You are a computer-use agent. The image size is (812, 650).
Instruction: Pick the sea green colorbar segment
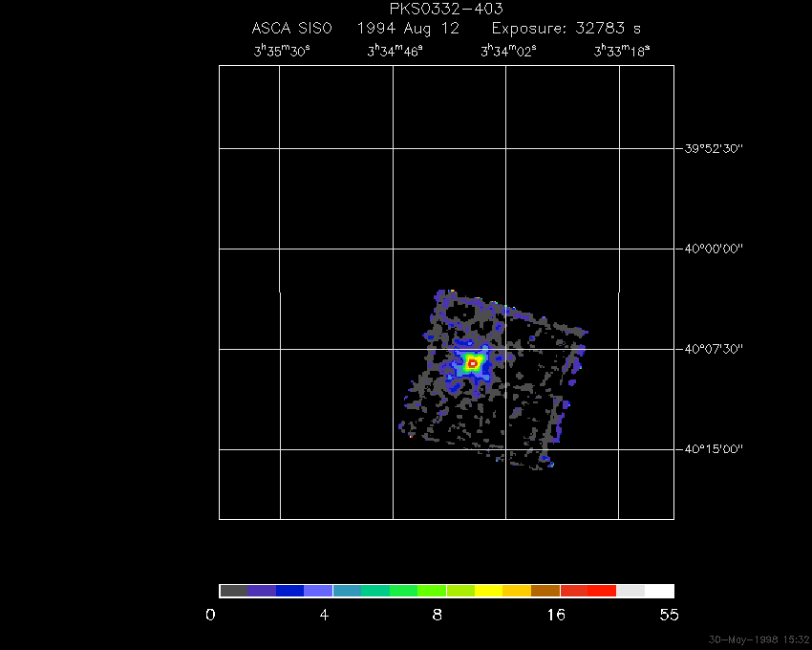click(375, 591)
